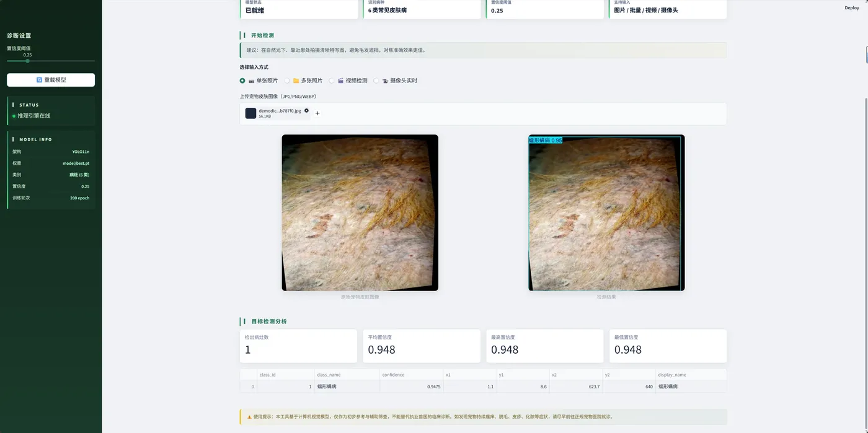The image size is (868, 433).
Task: Open the detection result image
Action: coord(606,212)
